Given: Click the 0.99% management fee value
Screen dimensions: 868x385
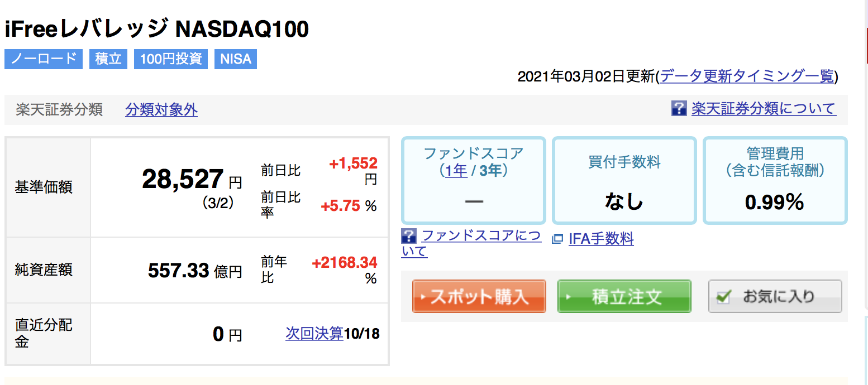Looking at the screenshot, I should click(775, 202).
